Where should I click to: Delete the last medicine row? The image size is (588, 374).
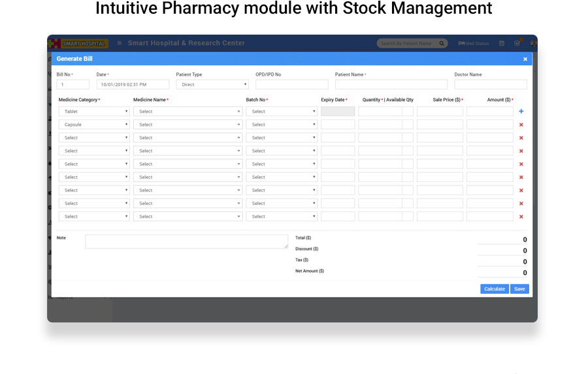pos(521,217)
